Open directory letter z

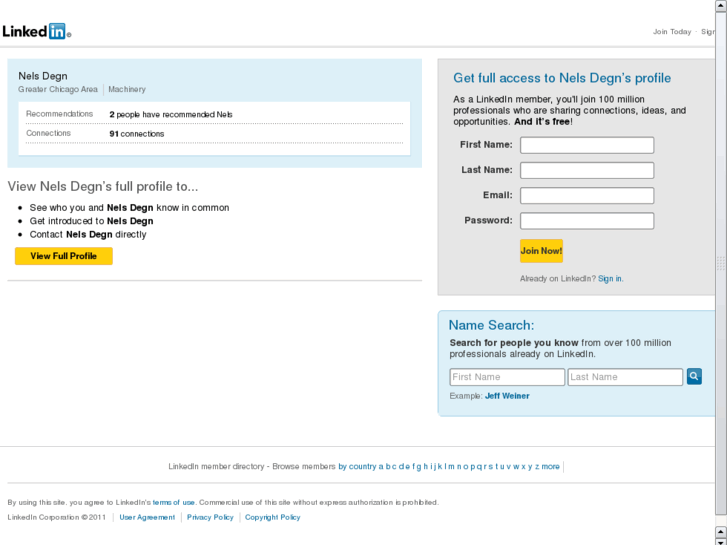click(537, 467)
